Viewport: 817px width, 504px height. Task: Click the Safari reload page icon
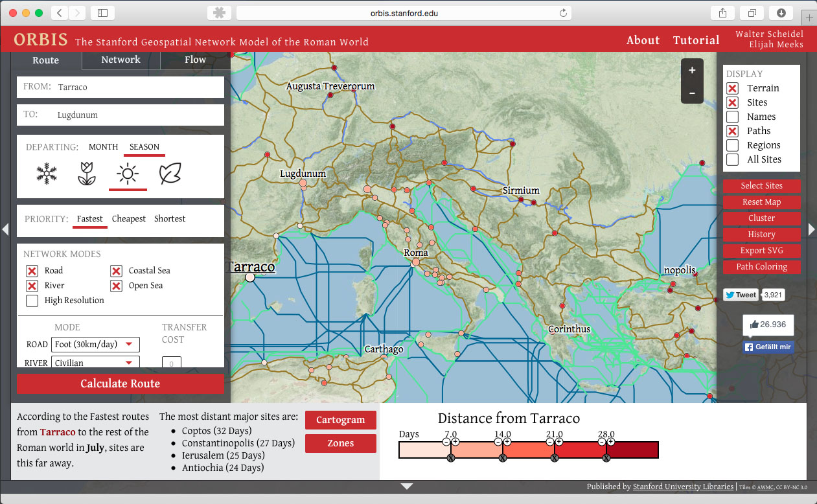(x=563, y=13)
